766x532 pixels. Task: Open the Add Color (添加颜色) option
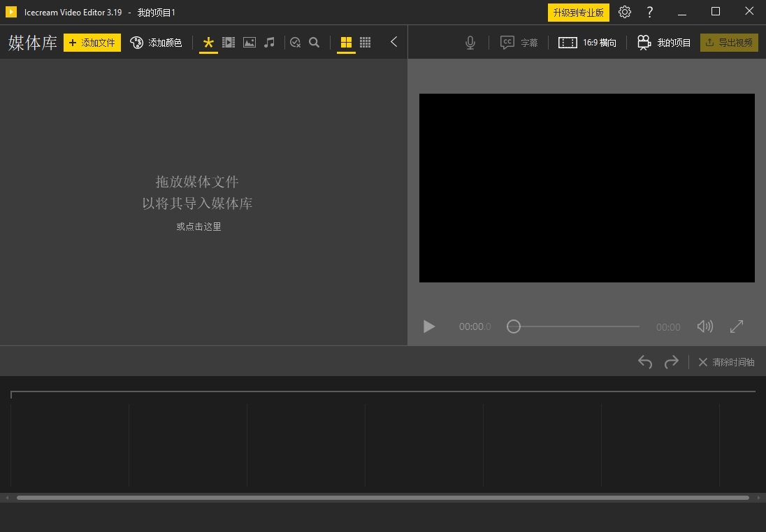coord(156,43)
